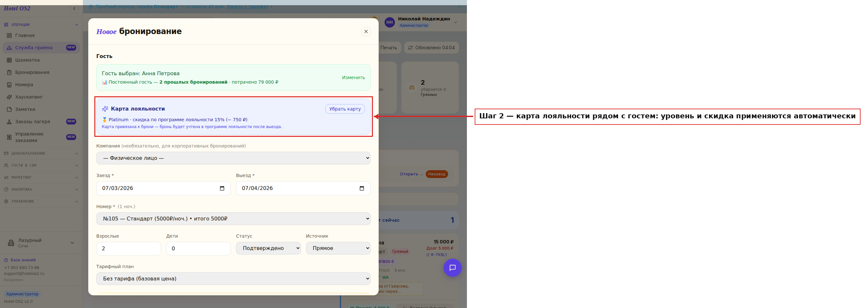Open the Номер room dropdown
Image resolution: width=868 pixels, height=308 pixels.
tap(233, 219)
